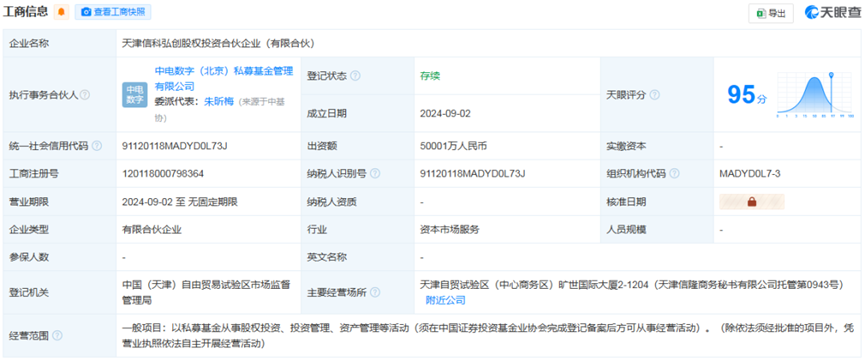Image resolution: width=865 pixels, height=361 pixels.
Task: Click the 天眼评分 distribution chart
Action: pyautogui.click(x=814, y=95)
